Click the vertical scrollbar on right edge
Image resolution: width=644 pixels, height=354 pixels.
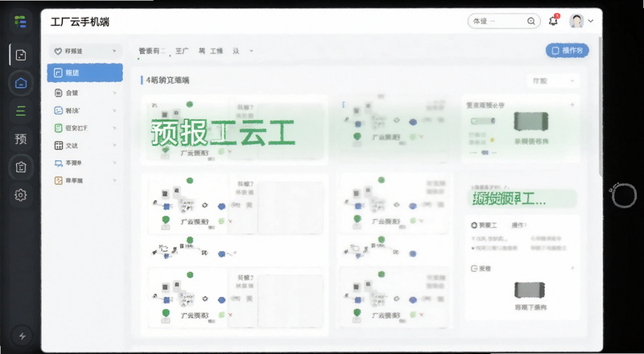pos(600,107)
